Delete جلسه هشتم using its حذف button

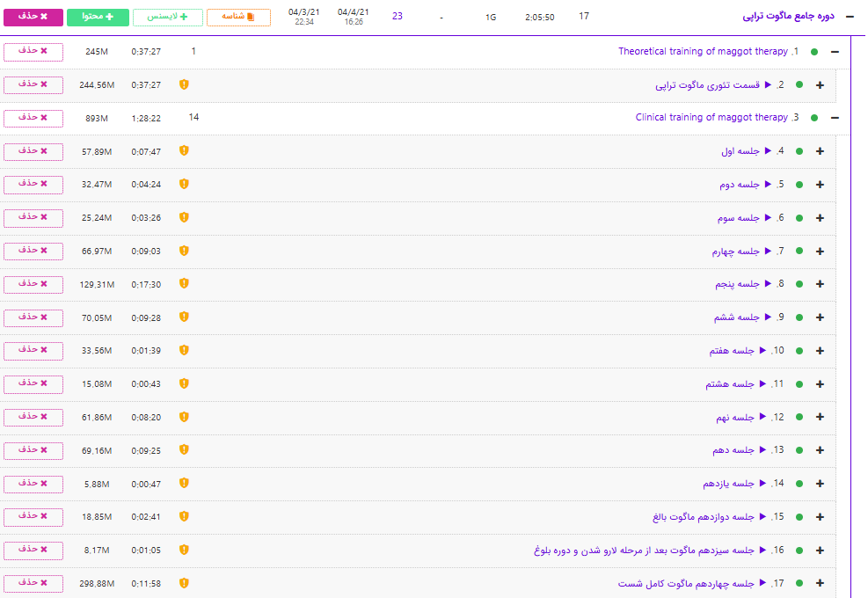click(33, 383)
